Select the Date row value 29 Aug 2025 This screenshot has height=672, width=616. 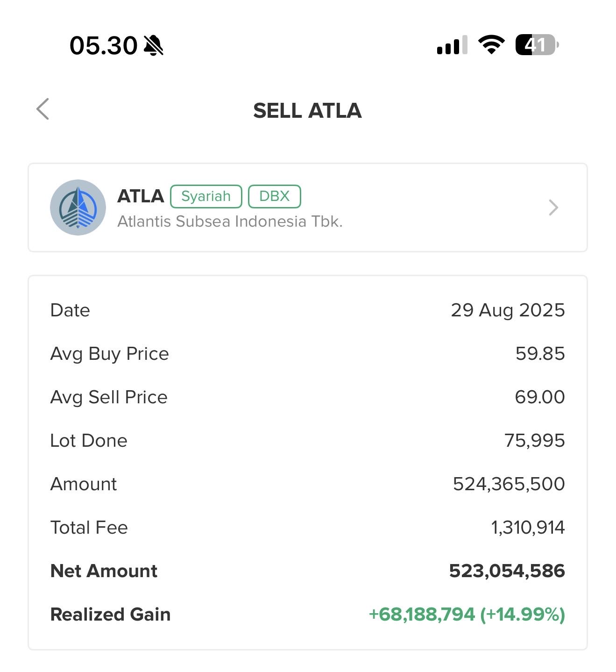coord(508,310)
